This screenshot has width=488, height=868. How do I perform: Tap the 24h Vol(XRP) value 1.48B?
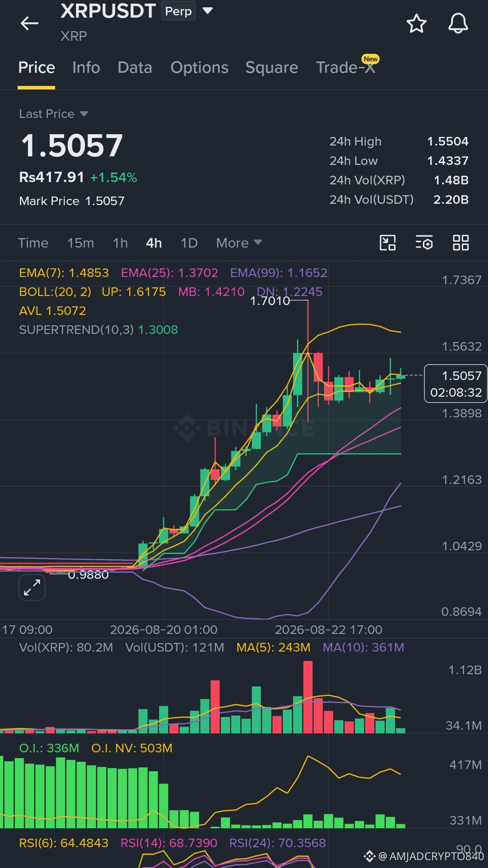coord(451,180)
